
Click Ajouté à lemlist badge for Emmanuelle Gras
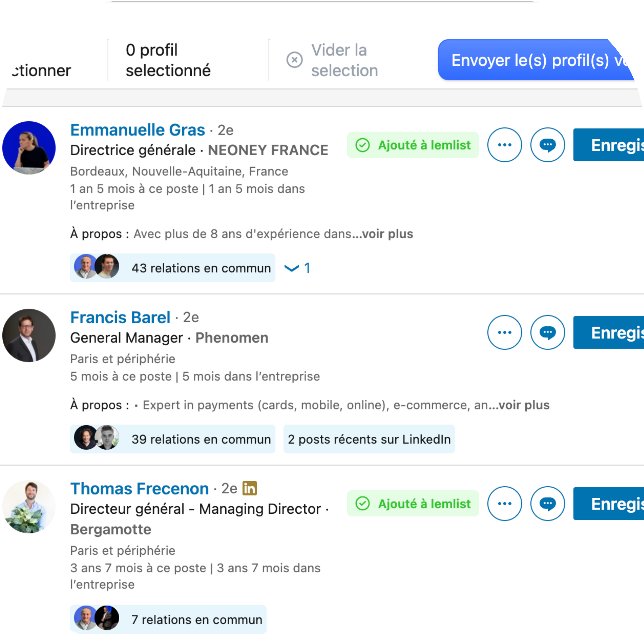(x=413, y=145)
